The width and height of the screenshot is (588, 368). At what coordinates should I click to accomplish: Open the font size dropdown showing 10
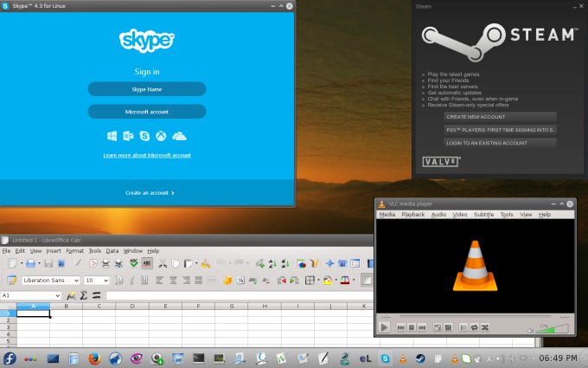click(105, 281)
